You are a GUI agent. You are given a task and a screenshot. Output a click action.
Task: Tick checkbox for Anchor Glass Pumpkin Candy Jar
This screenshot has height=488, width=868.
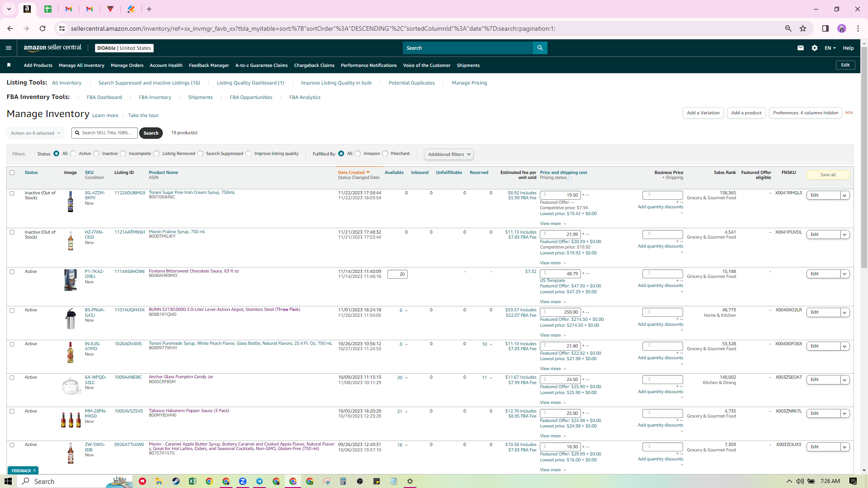coord(12,378)
